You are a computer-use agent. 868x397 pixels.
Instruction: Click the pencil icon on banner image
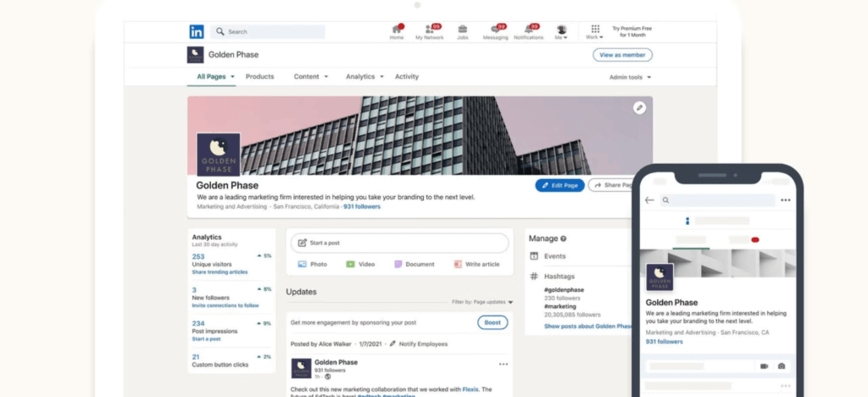[639, 108]
